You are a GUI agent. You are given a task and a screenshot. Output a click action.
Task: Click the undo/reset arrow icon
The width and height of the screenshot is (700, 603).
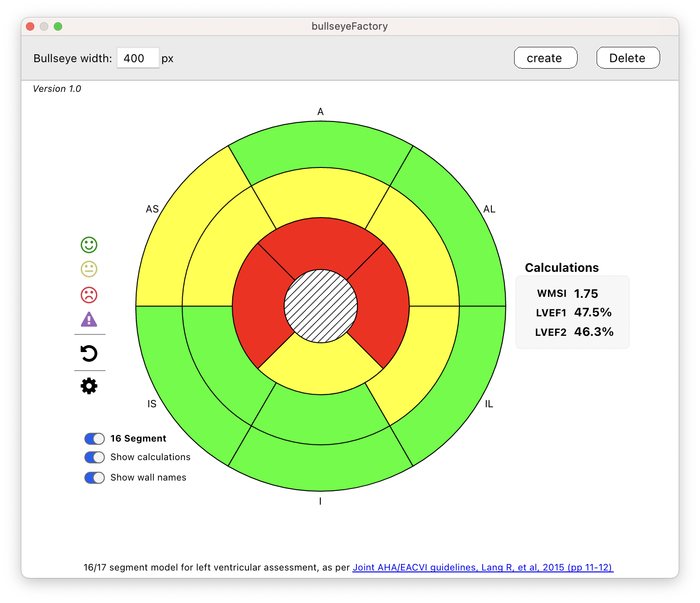pos(89,353)
